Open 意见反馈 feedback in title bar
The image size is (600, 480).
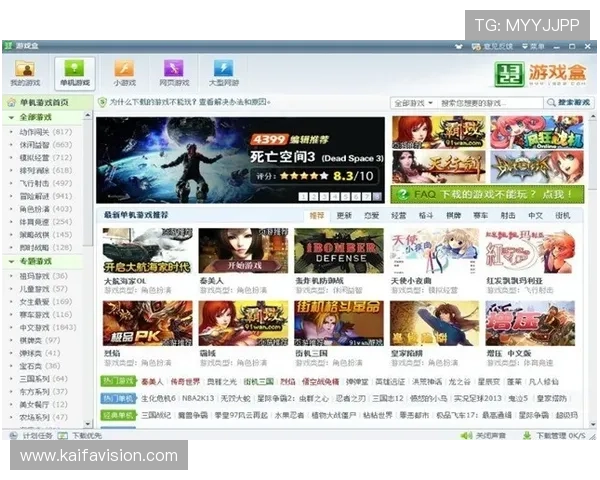point(492,47)
